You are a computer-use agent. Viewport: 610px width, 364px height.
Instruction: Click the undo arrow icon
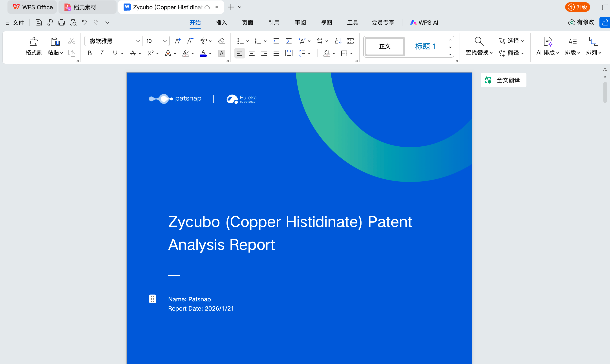click(84, 23)
